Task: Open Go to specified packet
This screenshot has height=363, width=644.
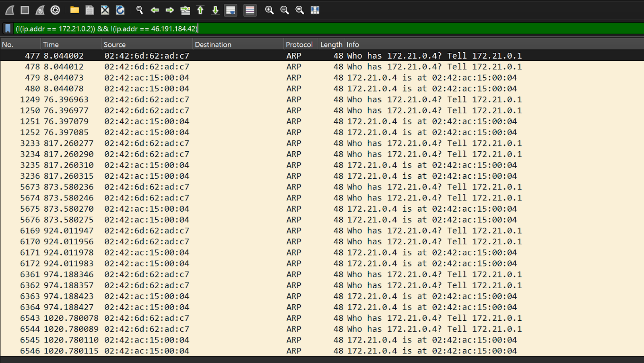Action: [x=185, y=10]
